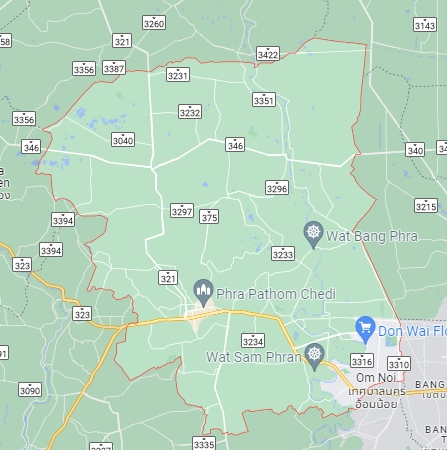Open the Phra Pathom Chedi place label

276,294
